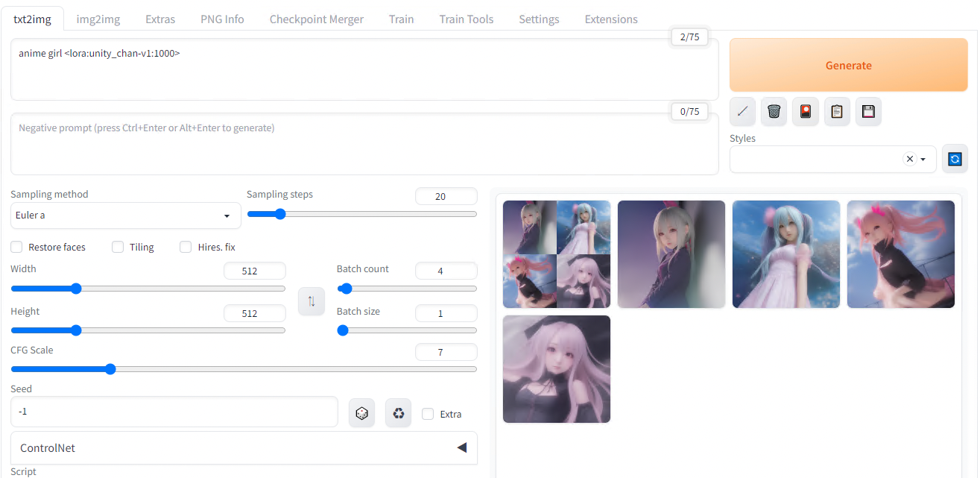Swap width and height with the arrows icon
980x478 pixels.
coord(312,301)
